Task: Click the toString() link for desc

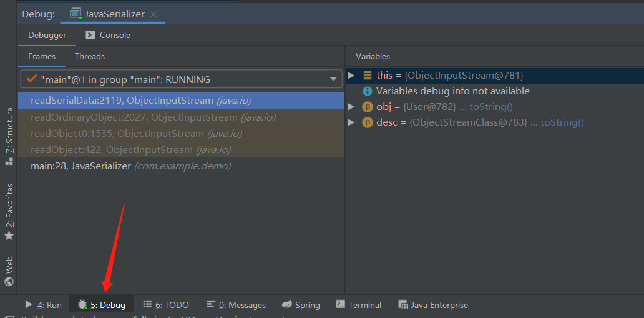Action: click(x=562, y=122)
